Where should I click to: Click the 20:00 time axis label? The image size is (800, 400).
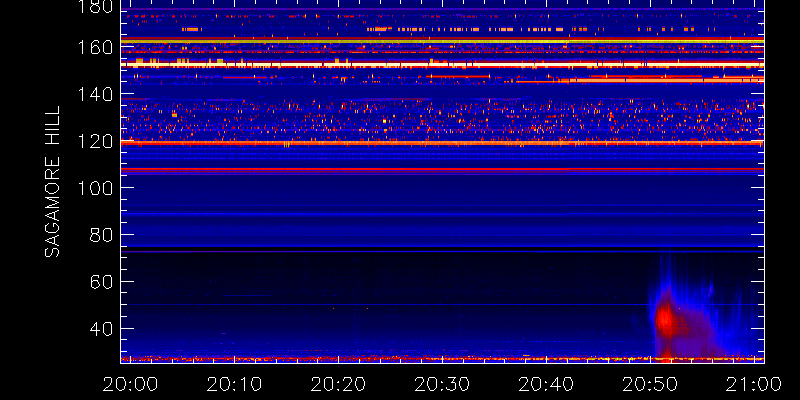[130, 384]
